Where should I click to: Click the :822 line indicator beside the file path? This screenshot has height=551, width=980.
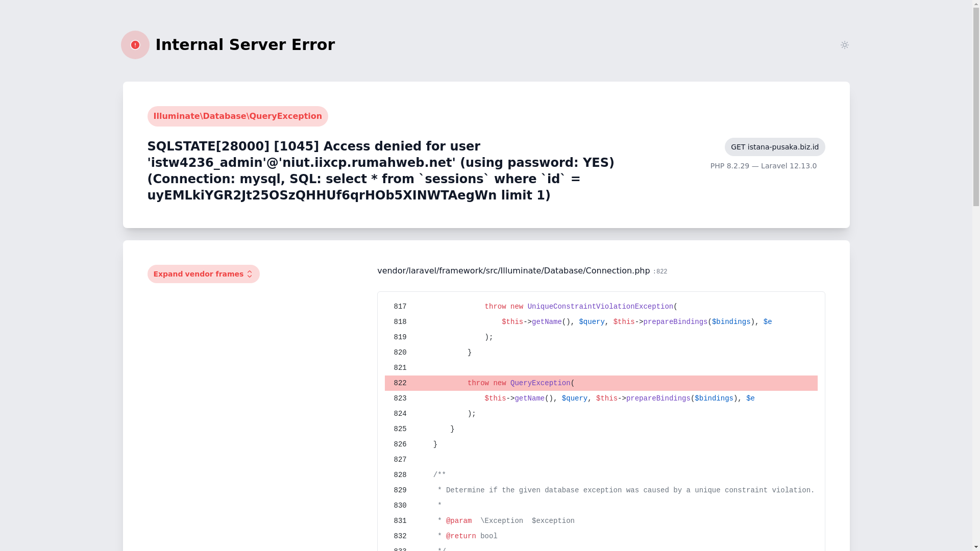click(660, 272)
